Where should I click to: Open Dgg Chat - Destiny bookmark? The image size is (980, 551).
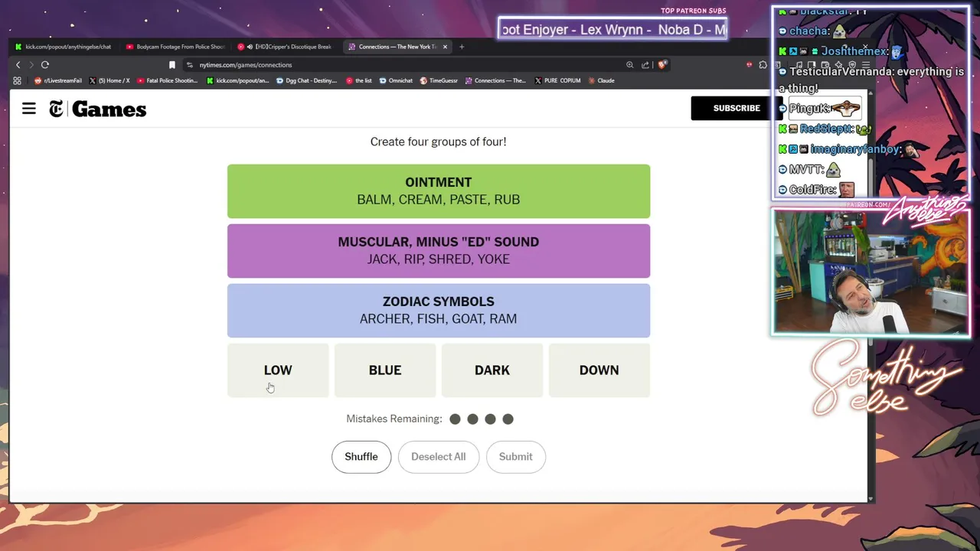(x=307, y=80)
